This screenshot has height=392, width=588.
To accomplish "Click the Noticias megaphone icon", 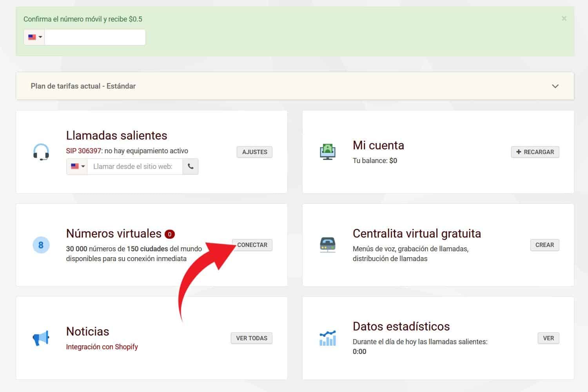I will click(x=41, y=338).
